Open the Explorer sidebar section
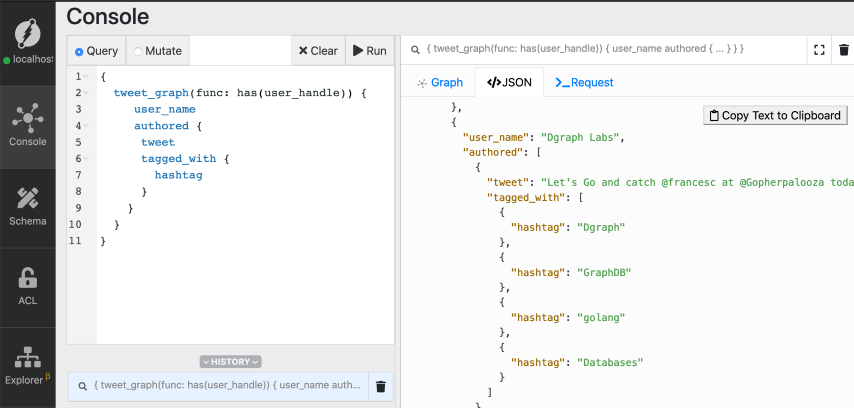 pyautogui.click(x=27, y=364)
